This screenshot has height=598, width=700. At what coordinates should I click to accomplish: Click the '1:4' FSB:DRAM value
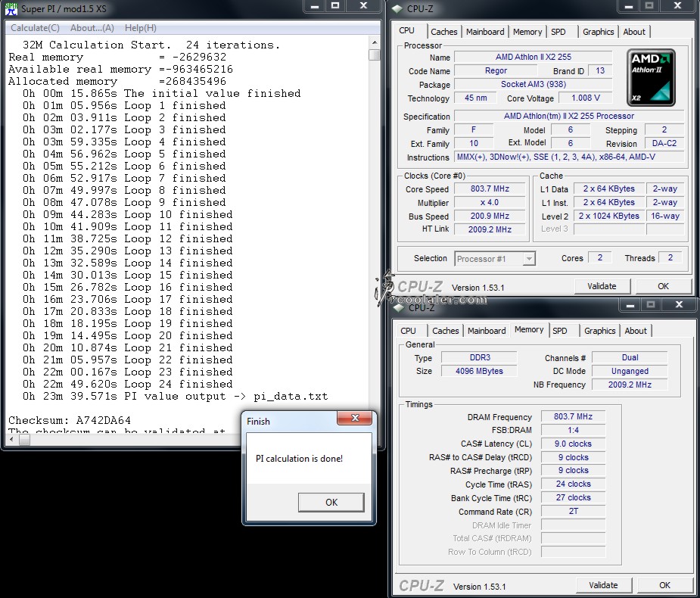pos(573,430)
